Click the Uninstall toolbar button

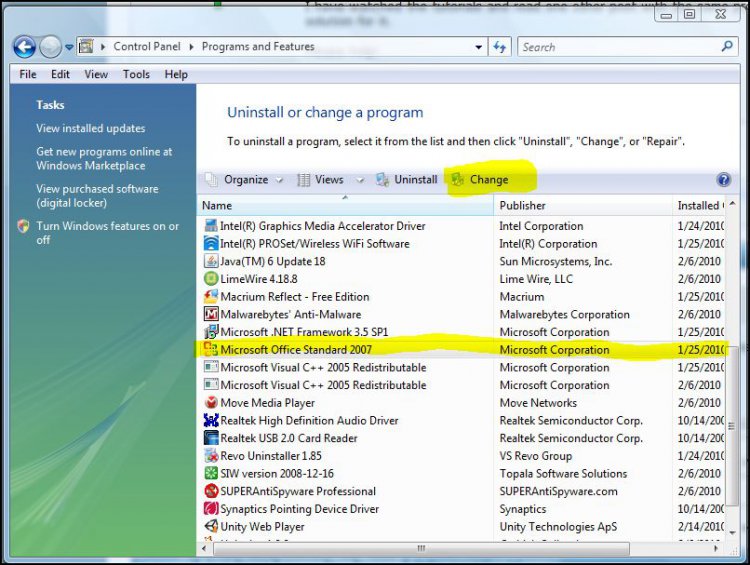[x=407, y=180]
